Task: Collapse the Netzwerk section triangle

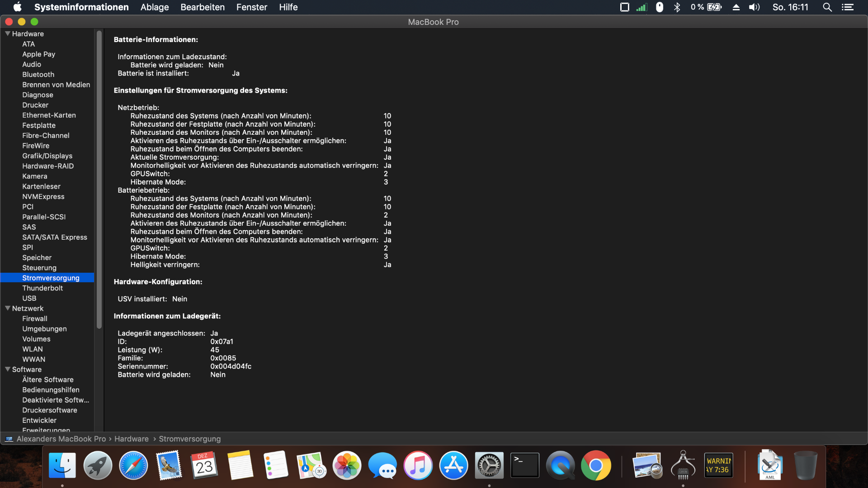Action: (8, 308)
